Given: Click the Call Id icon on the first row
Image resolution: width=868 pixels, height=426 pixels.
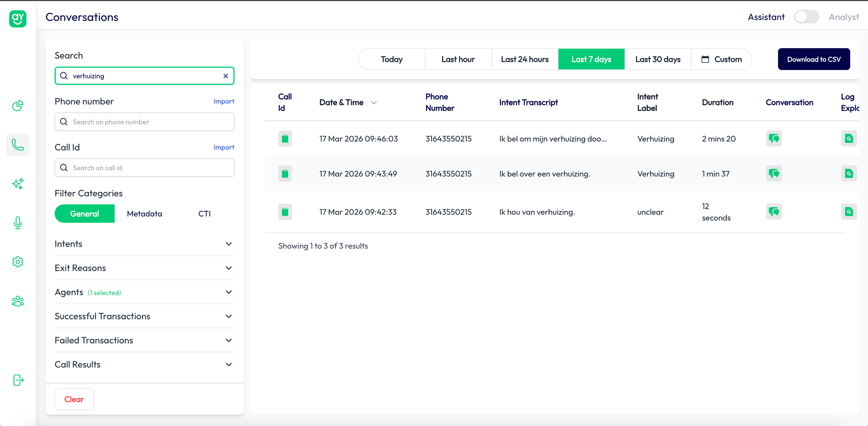Looking at the screenshot, I should point(285,138).
